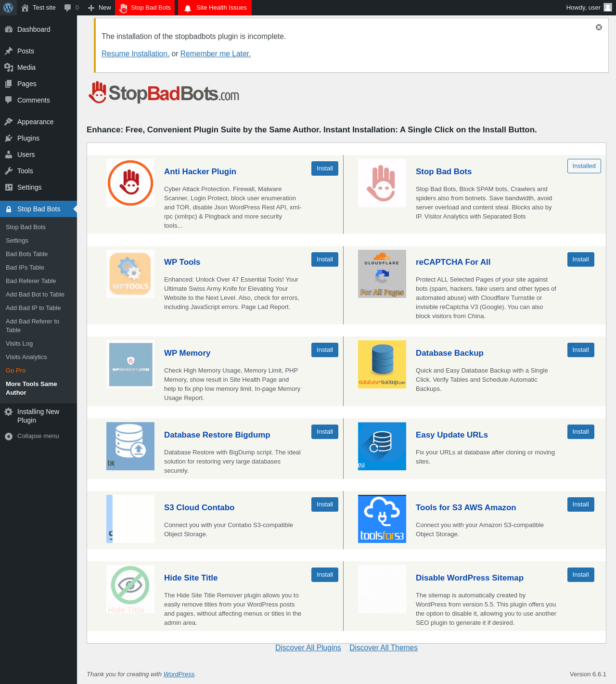The width and height of the screenshot is (616, 684).
Task: Click the WP Memory plugin thumbnail
Action: point(130,364)
